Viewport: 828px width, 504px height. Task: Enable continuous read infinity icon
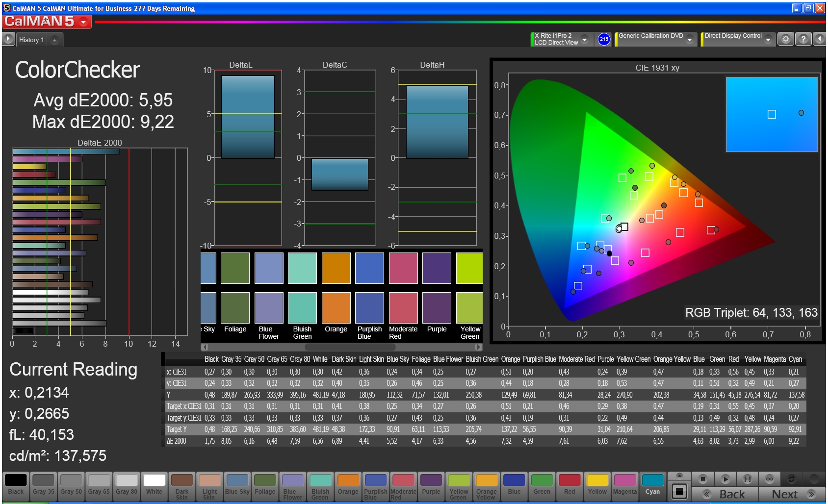(769, 479)
